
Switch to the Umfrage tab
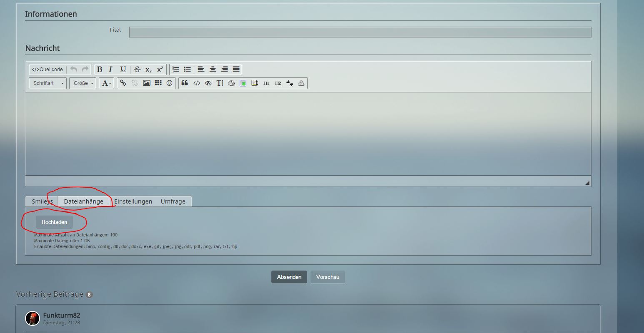point(173,201)
